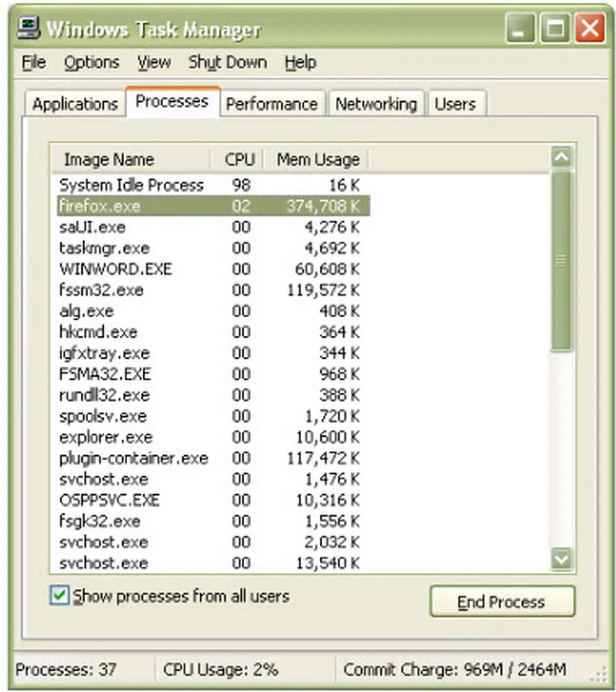
Task: Click the process list scrollbar thumb
Action: coord(561,261)
